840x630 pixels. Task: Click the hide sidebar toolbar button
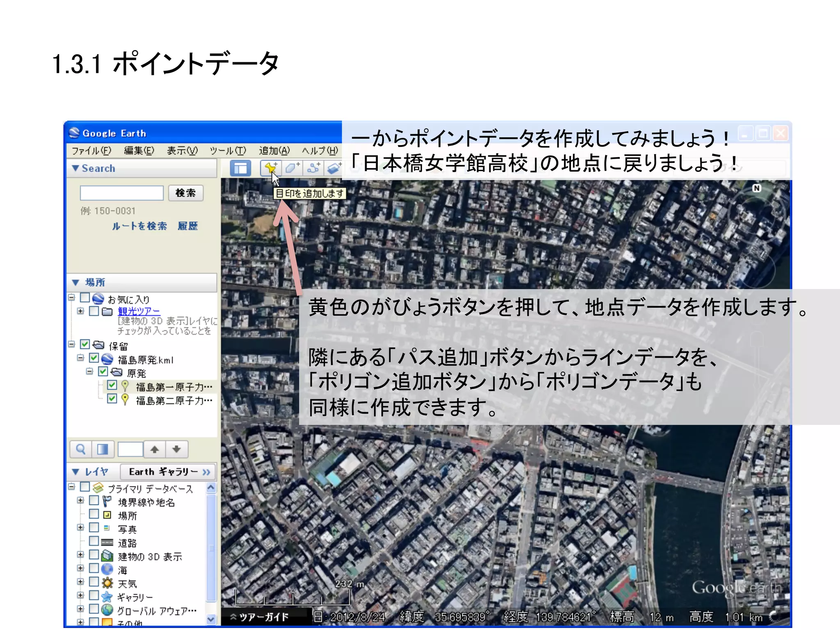[x=240, y=169]
